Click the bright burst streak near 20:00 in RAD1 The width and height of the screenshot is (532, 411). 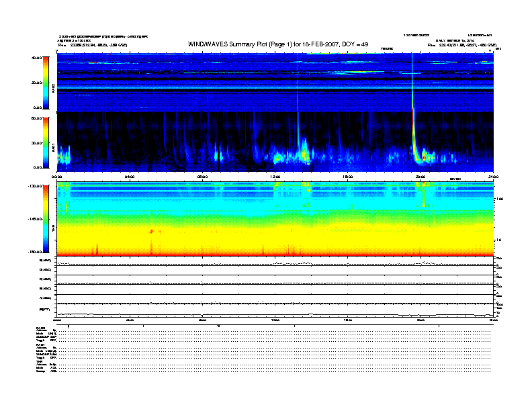tap(414, 136)
